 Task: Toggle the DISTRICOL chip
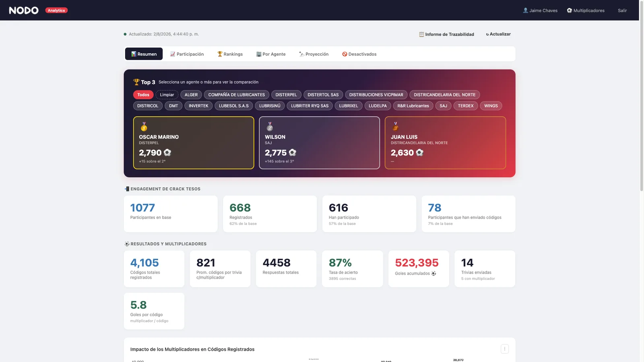coord(148,106)
